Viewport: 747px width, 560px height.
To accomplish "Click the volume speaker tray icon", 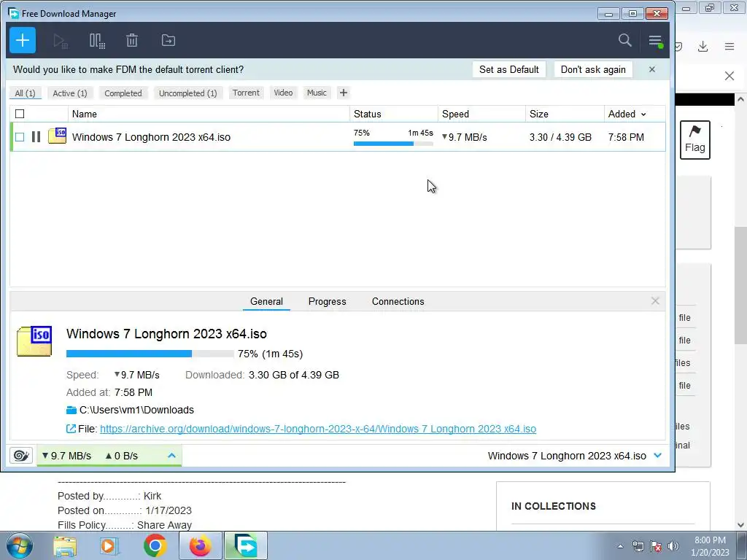I will 673,546.
